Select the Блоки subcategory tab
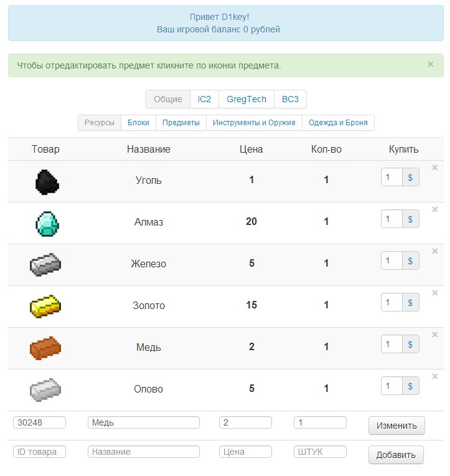The width and height of the screenshot is (450, 476). click(138, 123)
